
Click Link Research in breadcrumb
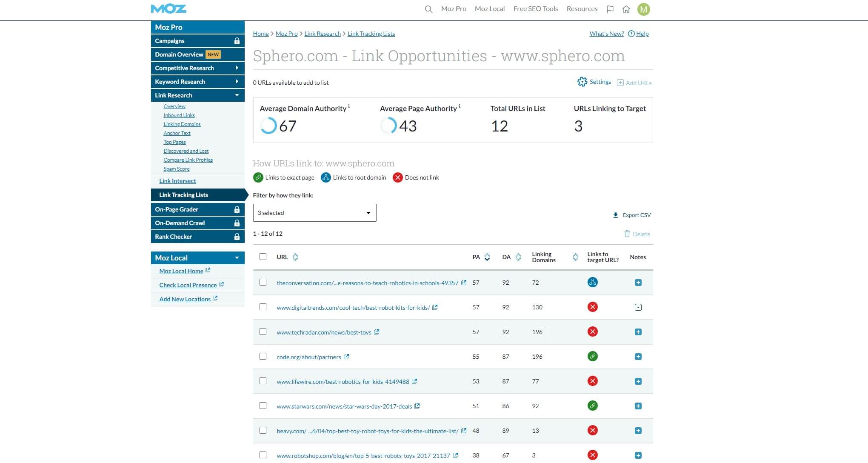[x=323, y=34]
